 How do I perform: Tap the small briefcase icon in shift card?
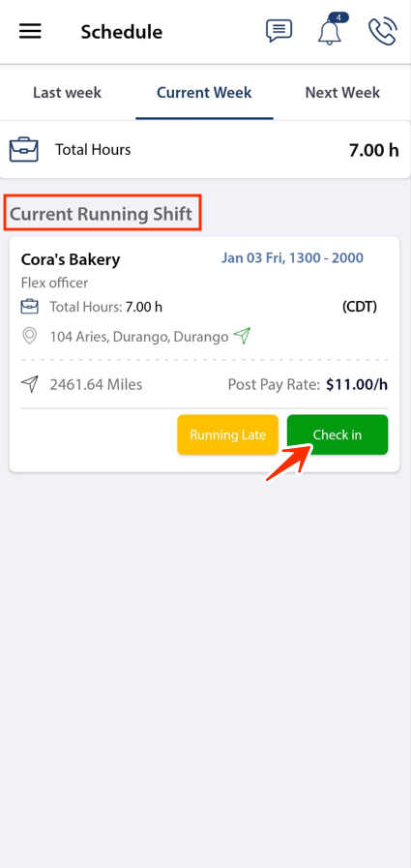click(29, 306)
